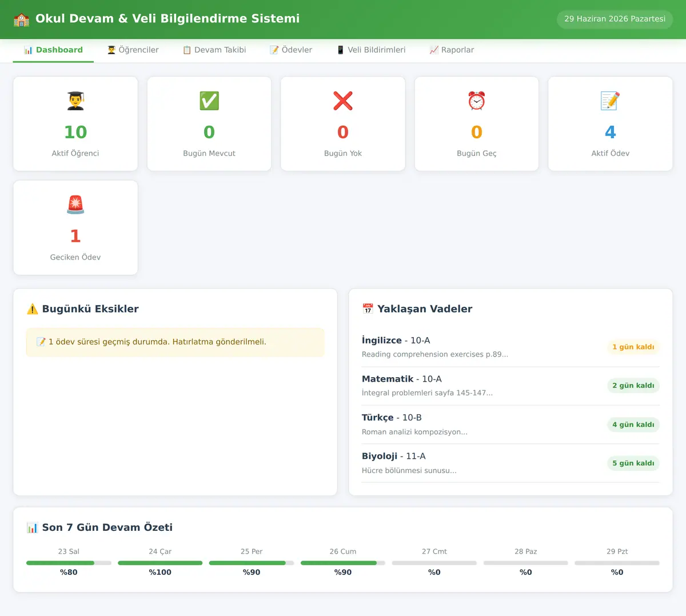Click the green checkmark icon on Bugün Mevcut card
Screen dimensions: 686x616
click(x=209, y=101)
